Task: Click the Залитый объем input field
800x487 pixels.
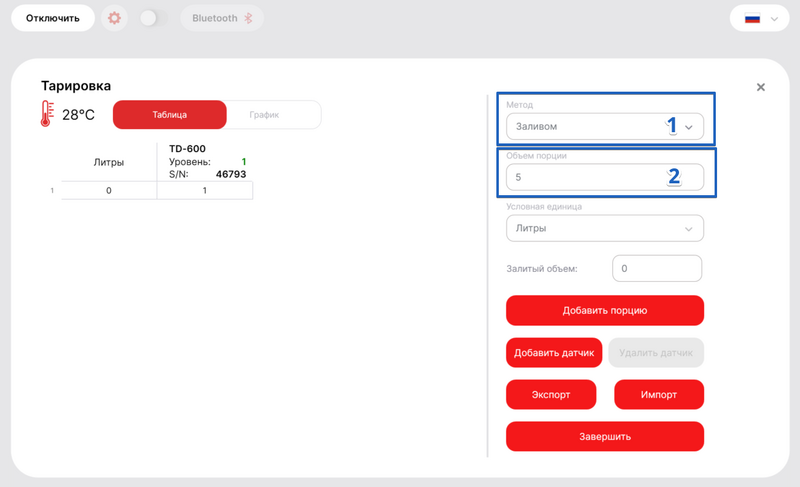Action: click(x=657, y=268)
